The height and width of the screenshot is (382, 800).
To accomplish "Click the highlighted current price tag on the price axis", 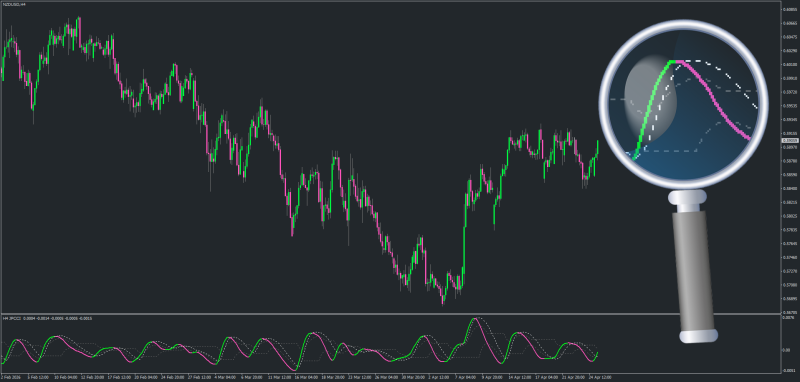I will pyautogui.click(x=789, y=140).
